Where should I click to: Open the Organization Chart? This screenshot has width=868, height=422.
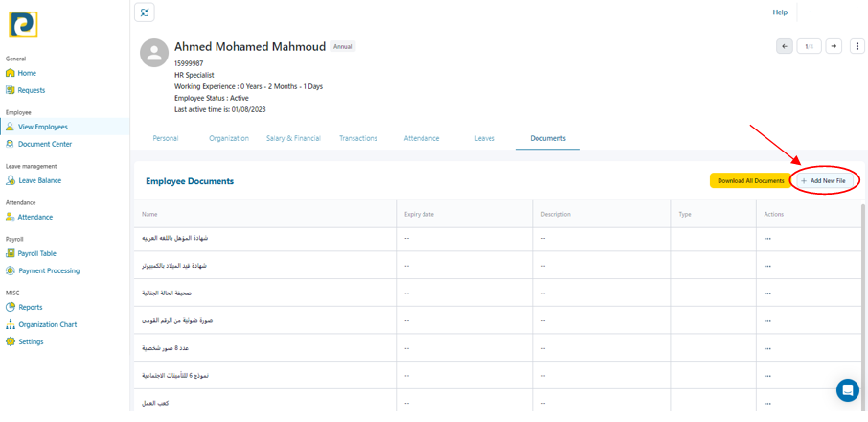click(x=47, y=324)
